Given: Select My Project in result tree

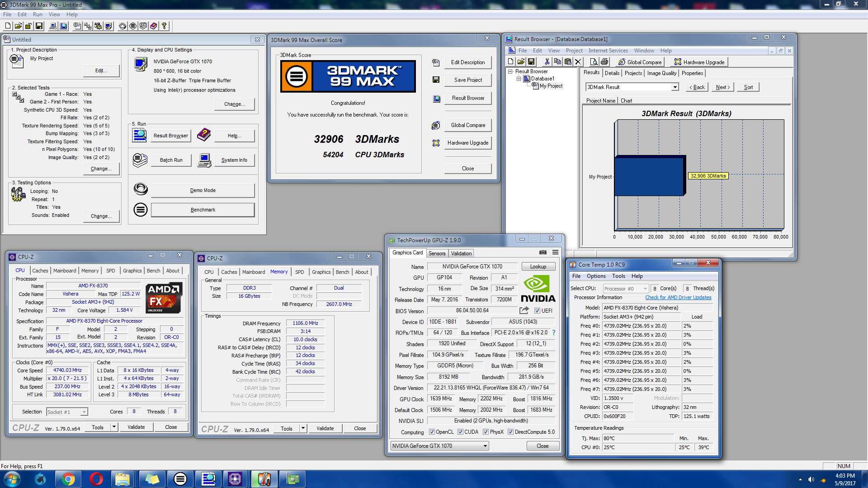Looking at the screenshot, I should (x=551, y=86).
